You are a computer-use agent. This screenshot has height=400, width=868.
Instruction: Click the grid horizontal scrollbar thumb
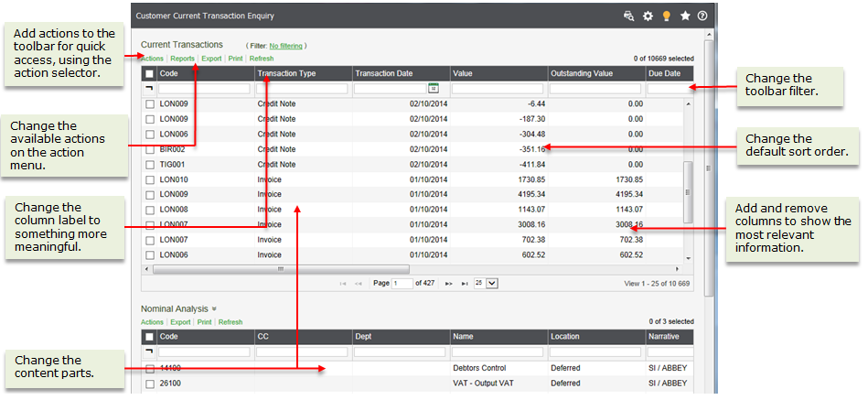(x=281, y=269)
